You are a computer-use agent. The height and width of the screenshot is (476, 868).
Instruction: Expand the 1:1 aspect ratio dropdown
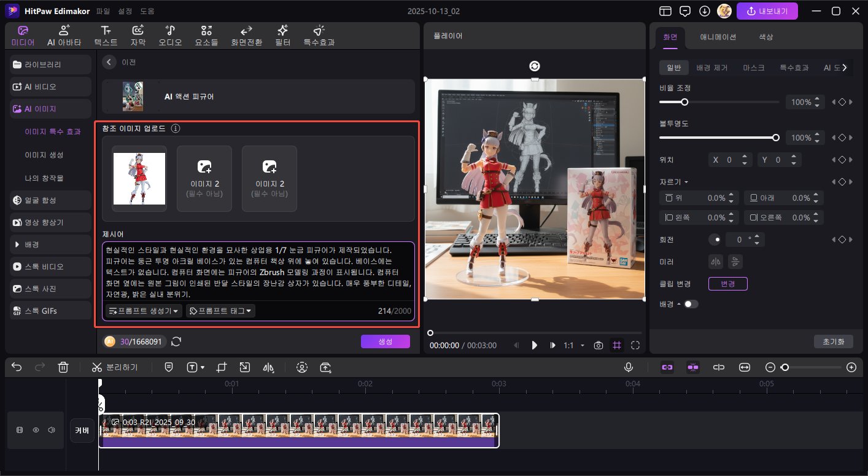[x=574, y=345]
